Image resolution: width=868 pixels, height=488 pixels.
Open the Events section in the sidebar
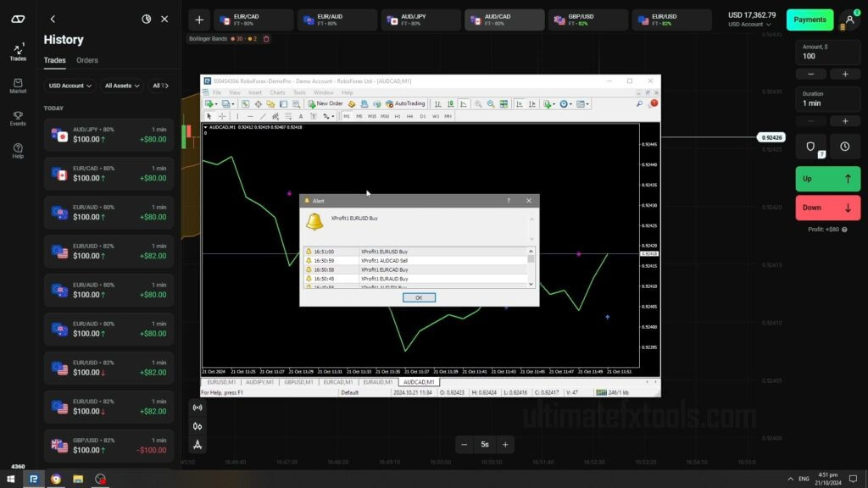tap(17, 119)
